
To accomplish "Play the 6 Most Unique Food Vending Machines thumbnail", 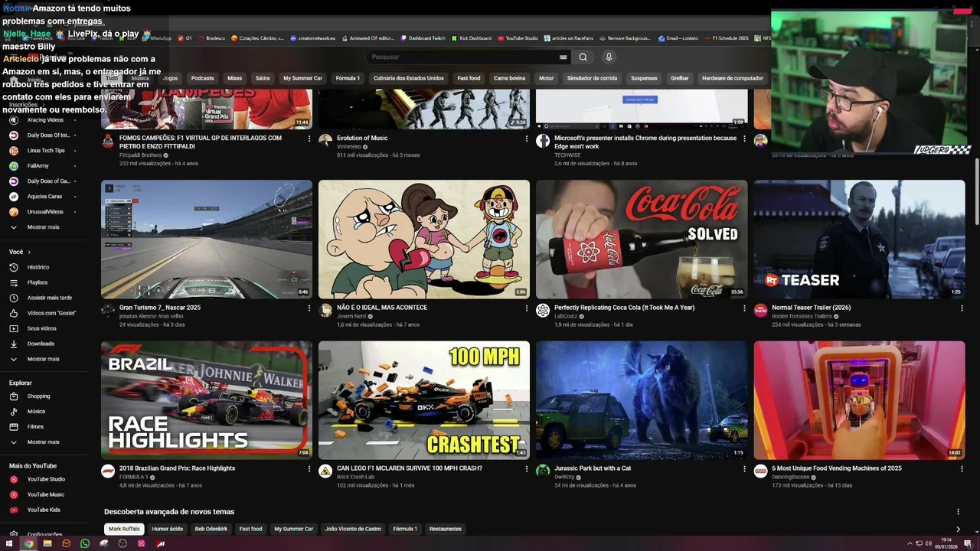I will click(x=859, y=400).
